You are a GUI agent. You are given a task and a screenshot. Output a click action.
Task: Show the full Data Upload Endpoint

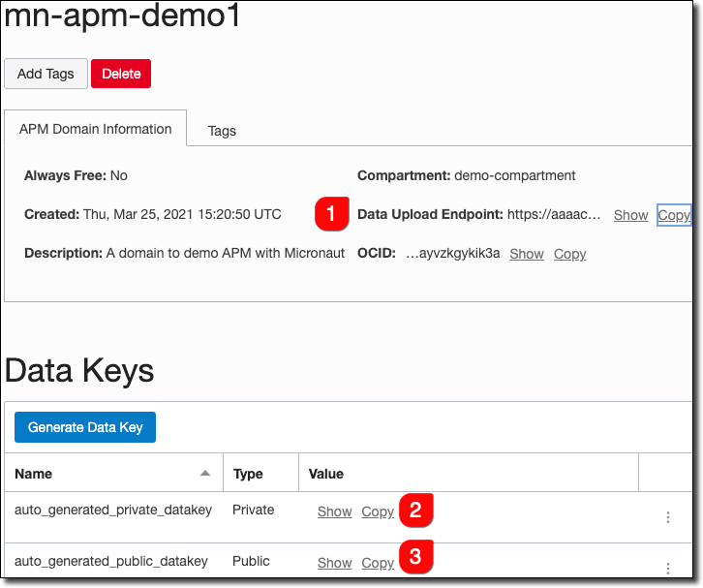[x=630, y=215]
